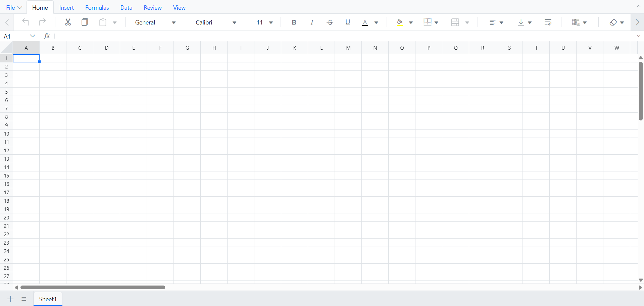Switch to the Data tab
644x306 pixels.
point(126,7)
